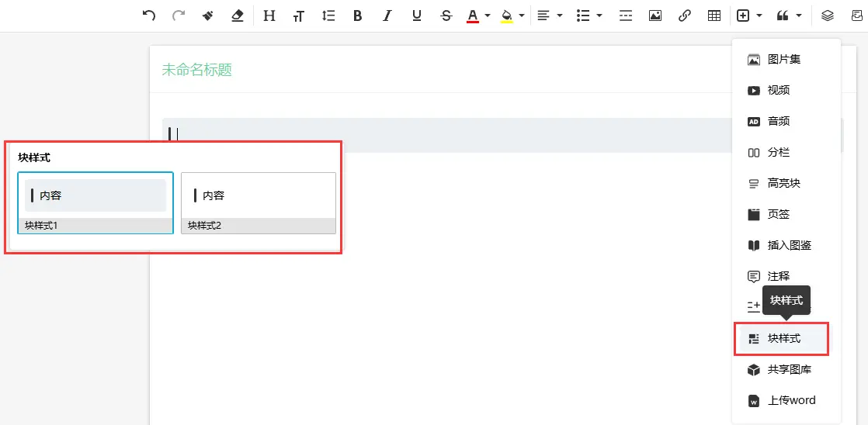The width and height of the screenshot is (868, 425).
Task: Pick the 块样式2 block style thumbnail
Action: [x=259, y=202]
